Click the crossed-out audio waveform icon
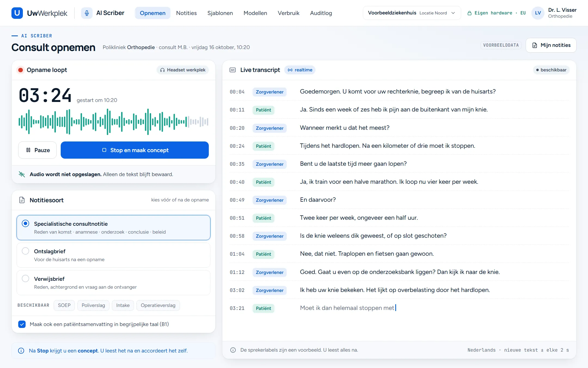 tap(22, 174)
